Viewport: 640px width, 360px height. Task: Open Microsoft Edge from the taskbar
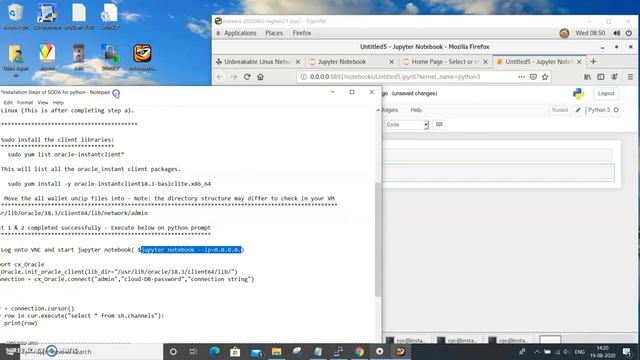(214, 351)
